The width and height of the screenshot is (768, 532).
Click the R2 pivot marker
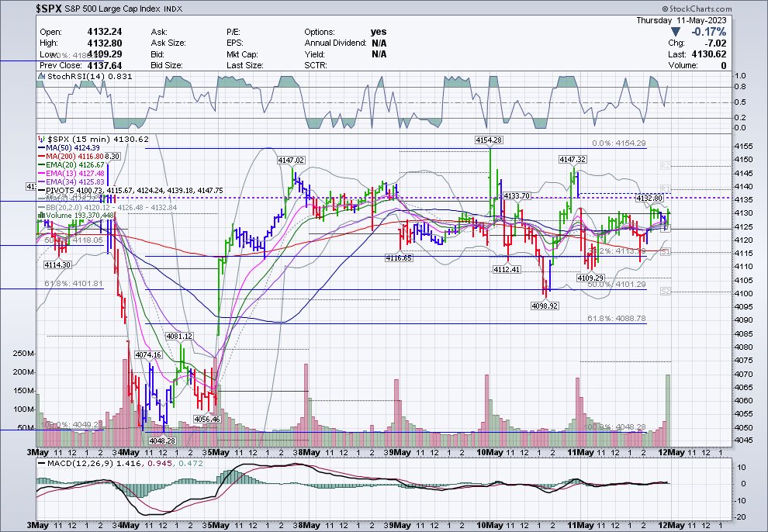pos(665,167)
